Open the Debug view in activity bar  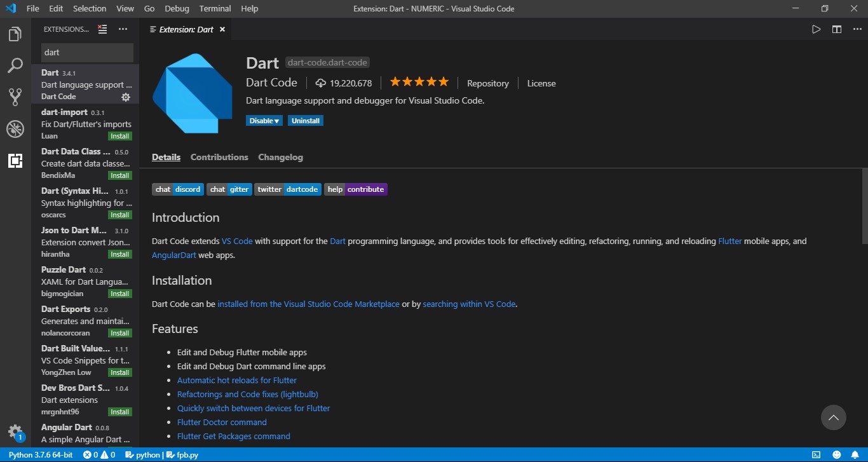click(x=15, y=129)
